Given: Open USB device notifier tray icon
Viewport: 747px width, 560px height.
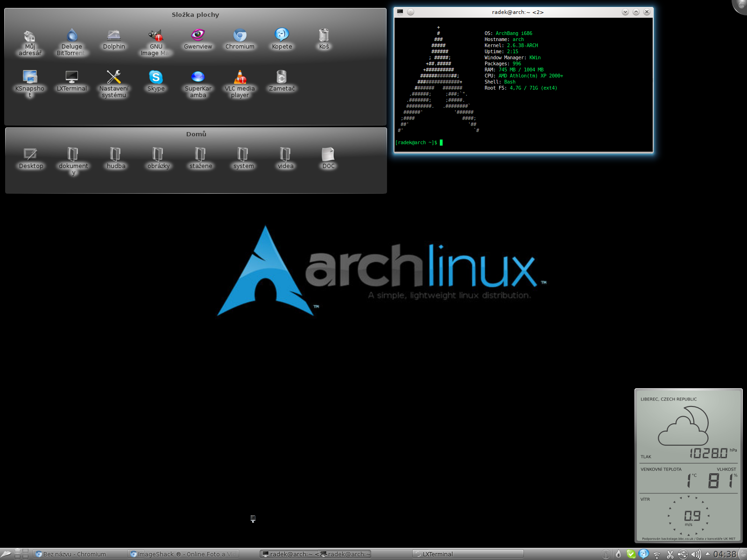Looking at the screenshot, I should (x=683, y=554).
